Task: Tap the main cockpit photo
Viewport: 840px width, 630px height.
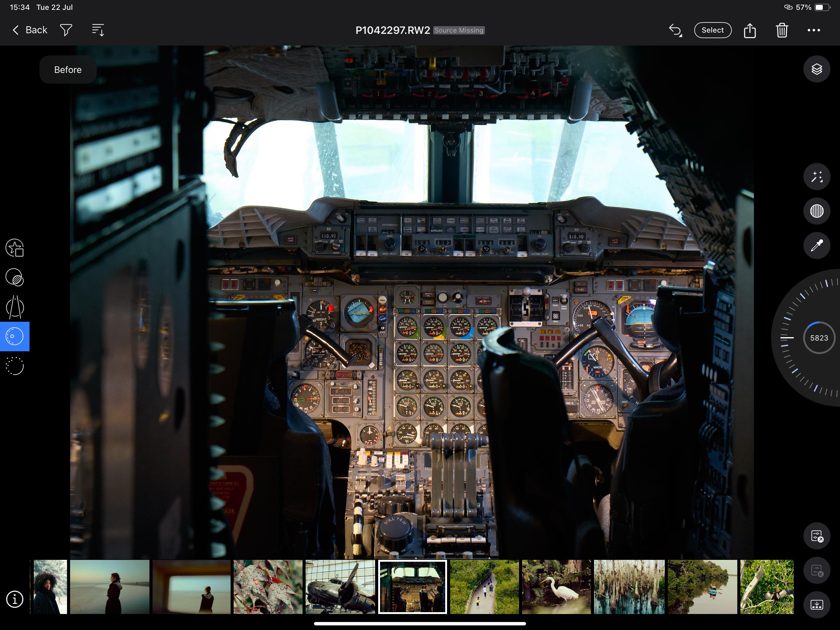Action: [412, 302]
